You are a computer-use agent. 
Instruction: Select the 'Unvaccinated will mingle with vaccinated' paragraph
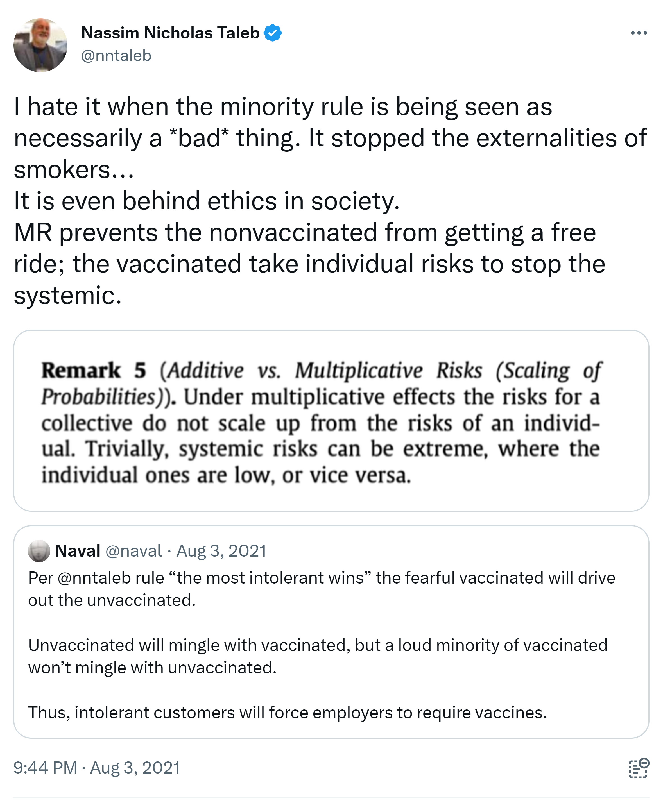click(317, 645)
